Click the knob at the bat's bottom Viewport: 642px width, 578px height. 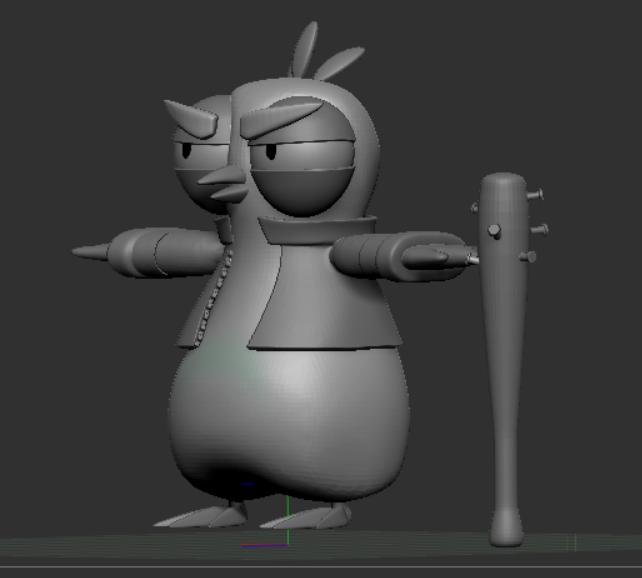click(x=506, y=528)
